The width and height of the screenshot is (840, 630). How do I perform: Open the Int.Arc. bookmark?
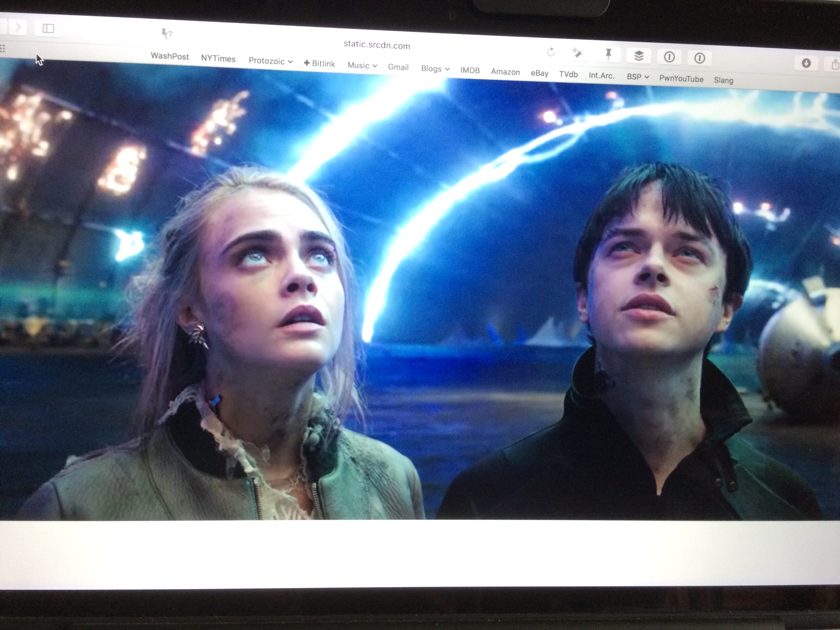[601, 75]
